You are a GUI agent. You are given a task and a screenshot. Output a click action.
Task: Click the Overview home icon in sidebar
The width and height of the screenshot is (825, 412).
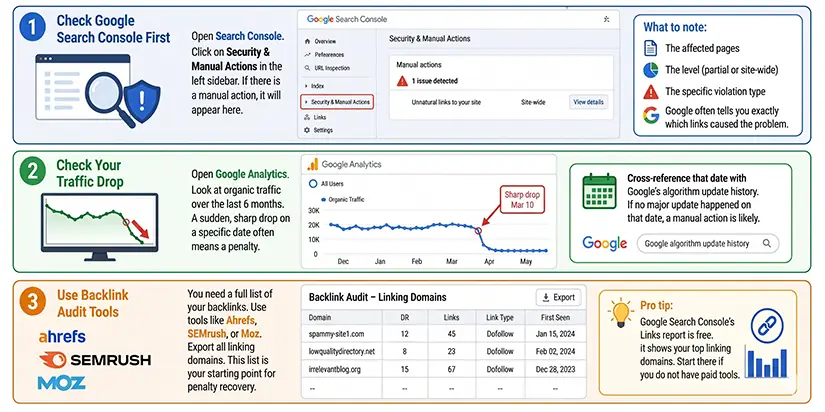pos(307,41)
